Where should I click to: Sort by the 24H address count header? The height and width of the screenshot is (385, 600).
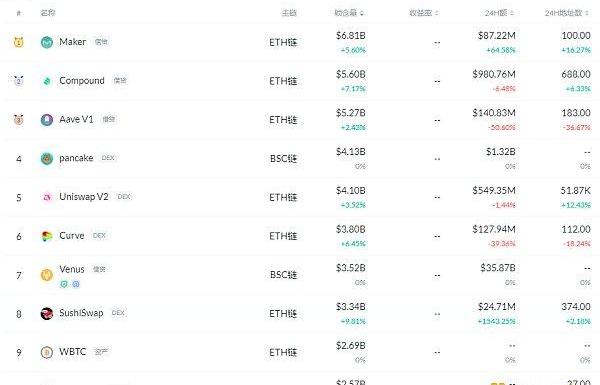click(x=567, y=13)
